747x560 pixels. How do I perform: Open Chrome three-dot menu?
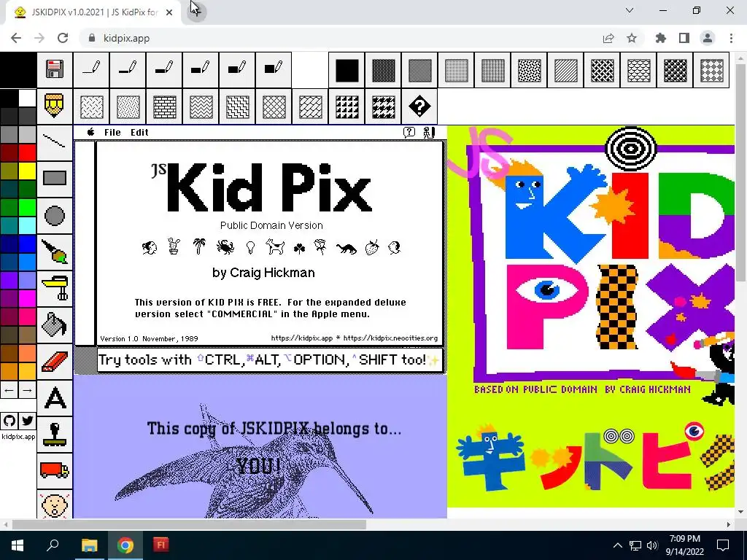pyautogui.click(x=731, y=38)
